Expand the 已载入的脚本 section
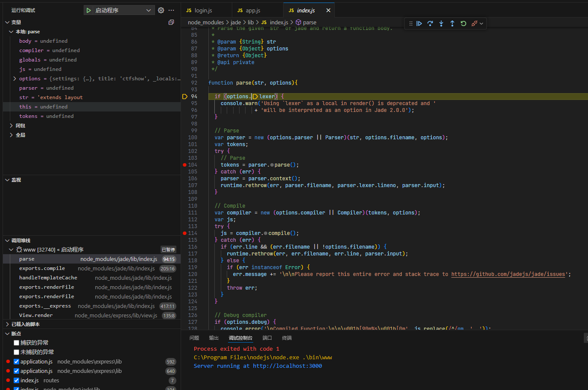Image resolution: width=588 pixels, height=390 pixels. [x=26, y=324]
